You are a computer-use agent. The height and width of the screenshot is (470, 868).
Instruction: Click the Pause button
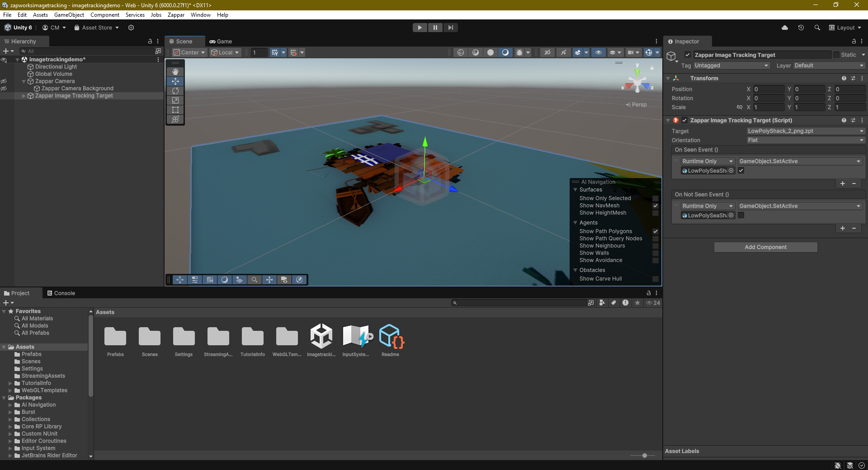pyautogui.click(x=435, y=28)
